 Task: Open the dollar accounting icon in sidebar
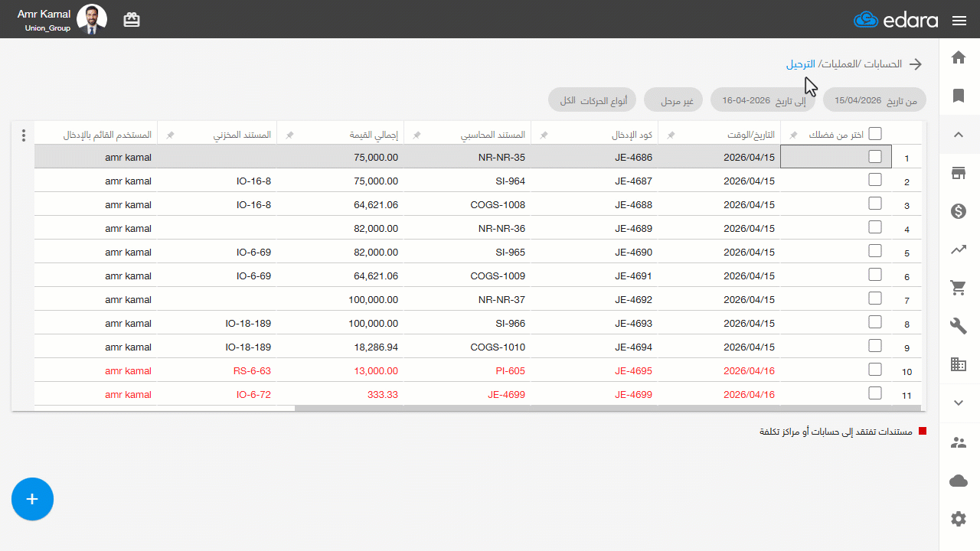[x=959, y=211]
